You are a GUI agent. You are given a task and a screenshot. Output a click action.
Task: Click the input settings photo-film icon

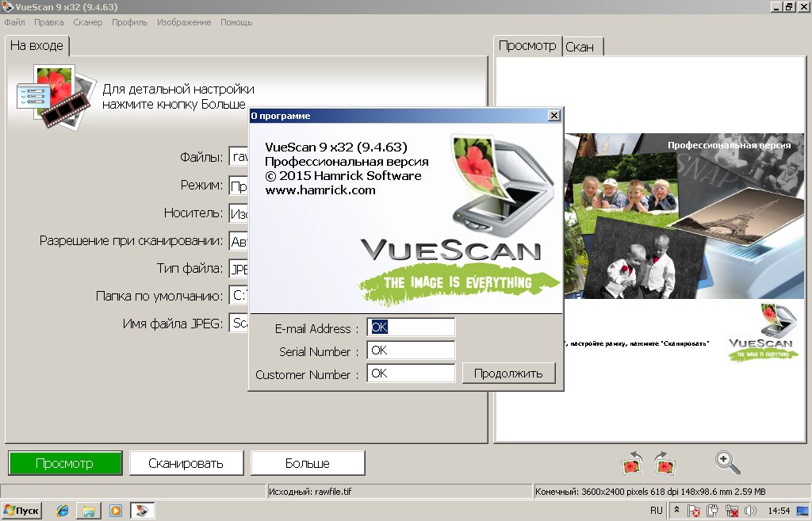click(x=56, y=97)
